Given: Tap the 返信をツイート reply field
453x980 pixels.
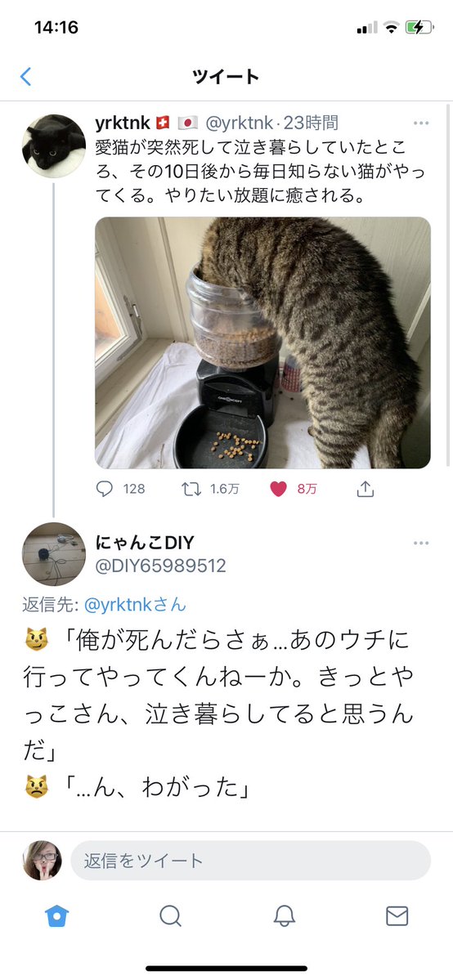Looking at the screenshot, I should coord(250,861).
